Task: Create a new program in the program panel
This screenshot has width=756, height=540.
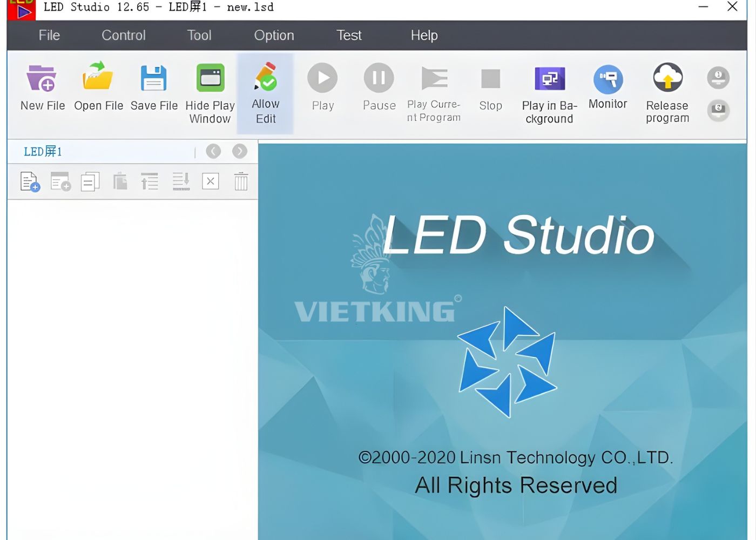Action: click(x=30, y=181)
